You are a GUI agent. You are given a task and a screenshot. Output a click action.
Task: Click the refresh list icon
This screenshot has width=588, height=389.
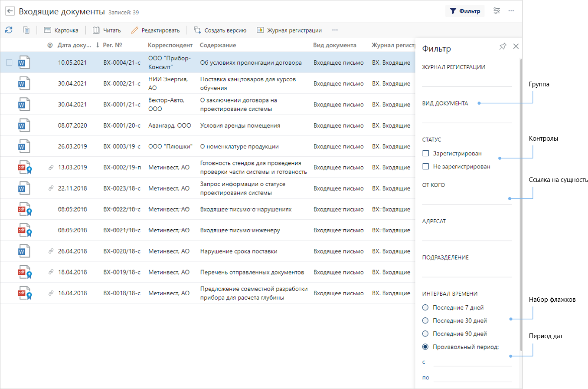point(9,30)
